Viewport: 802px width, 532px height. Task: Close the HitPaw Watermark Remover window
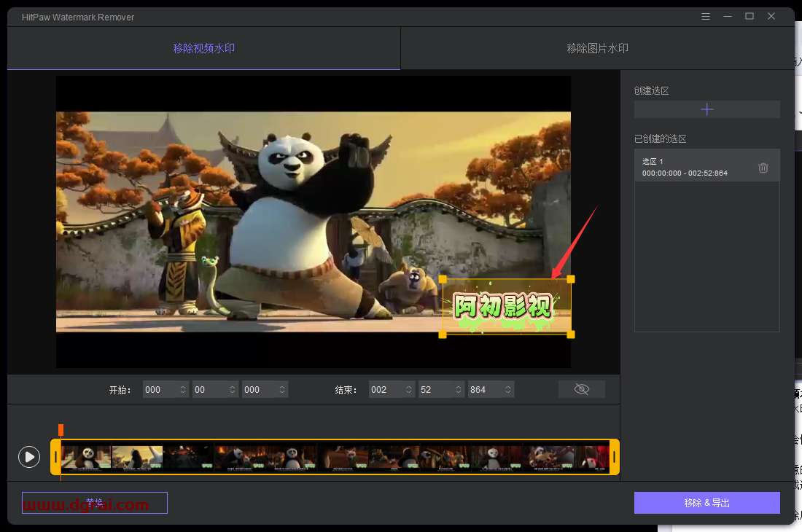tap(771, 16)
